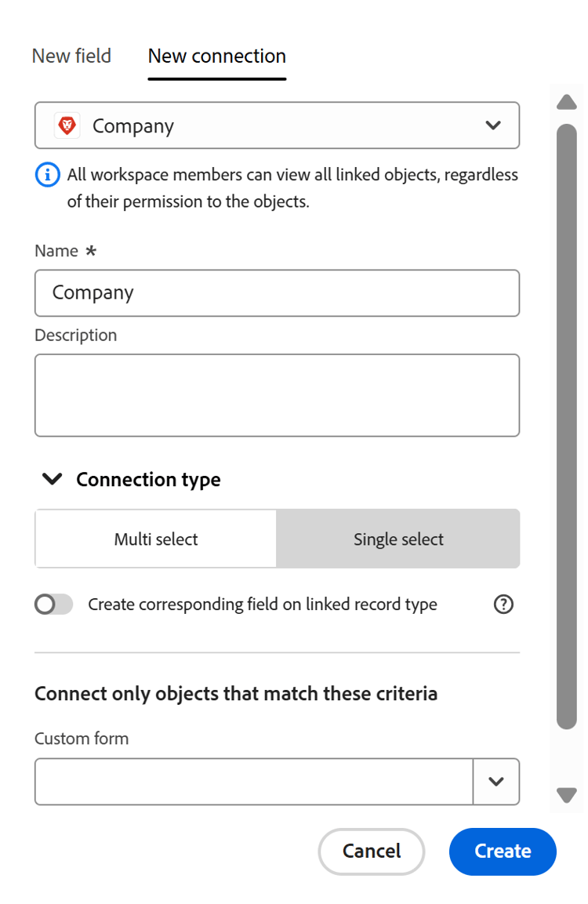Click the Cancel button
The height and width of the screenshot is (904, 588).
click(x=371, y=851)
